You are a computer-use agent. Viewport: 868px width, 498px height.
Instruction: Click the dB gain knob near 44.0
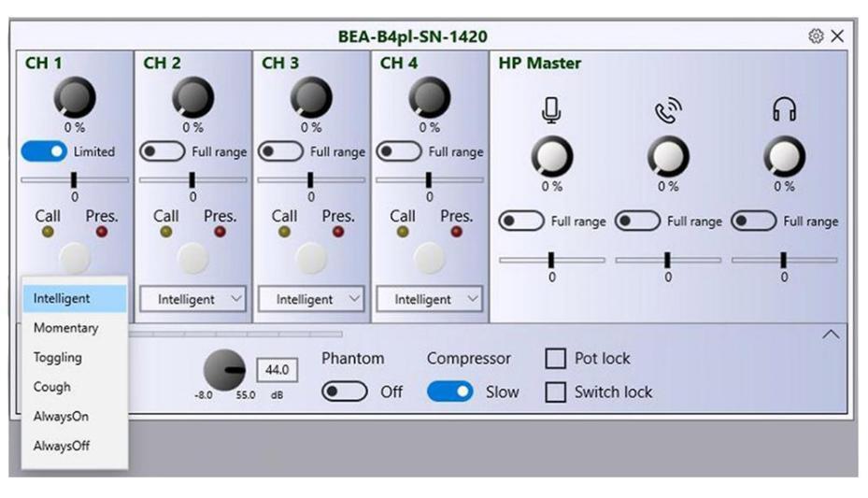click(224, 370)
